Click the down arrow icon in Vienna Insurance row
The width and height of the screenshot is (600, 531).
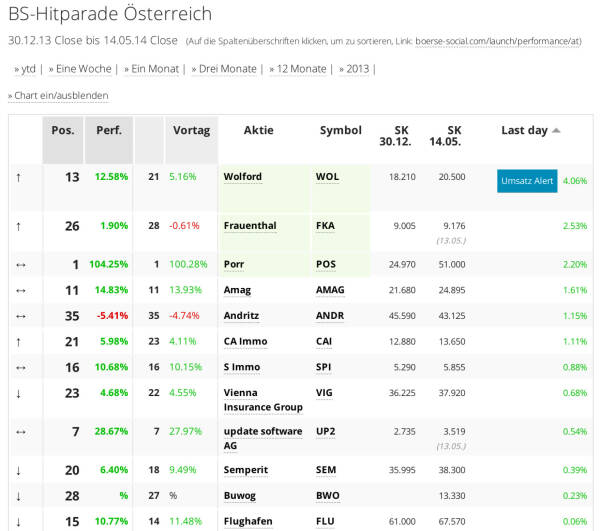[18, 394]
